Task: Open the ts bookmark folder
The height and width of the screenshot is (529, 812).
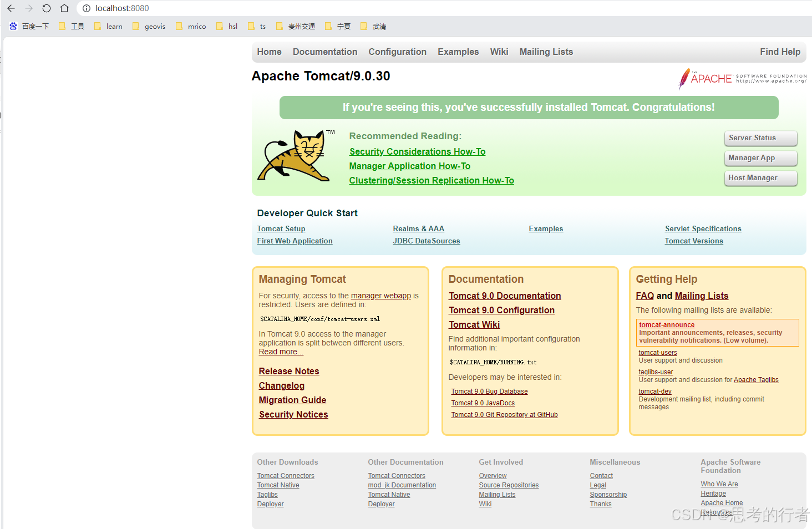Action: point(257,26)
